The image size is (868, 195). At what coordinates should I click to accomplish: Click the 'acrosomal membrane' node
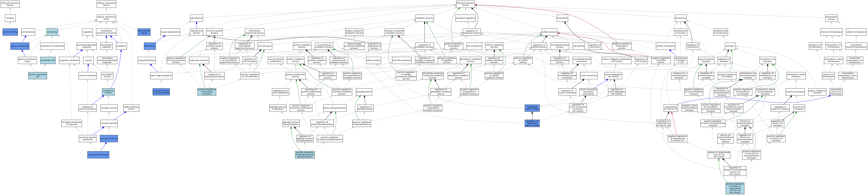(98, 155)
